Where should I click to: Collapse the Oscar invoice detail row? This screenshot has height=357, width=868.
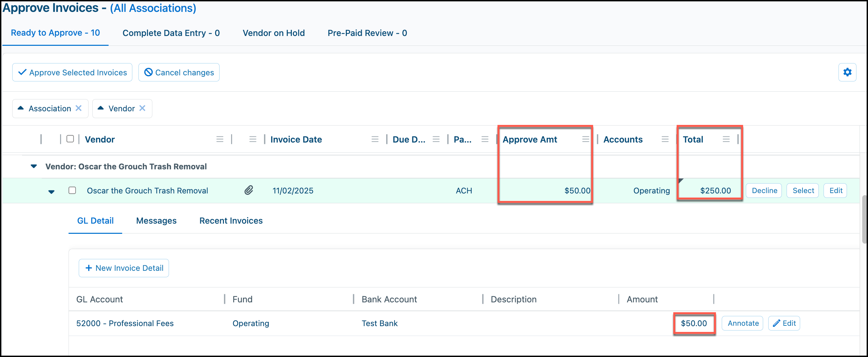(51, 192)
